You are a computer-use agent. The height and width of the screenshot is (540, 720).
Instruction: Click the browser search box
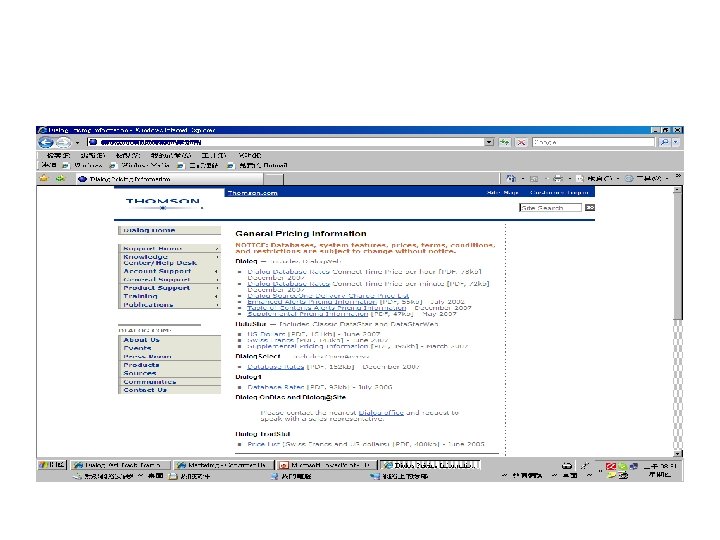[594, 142]
